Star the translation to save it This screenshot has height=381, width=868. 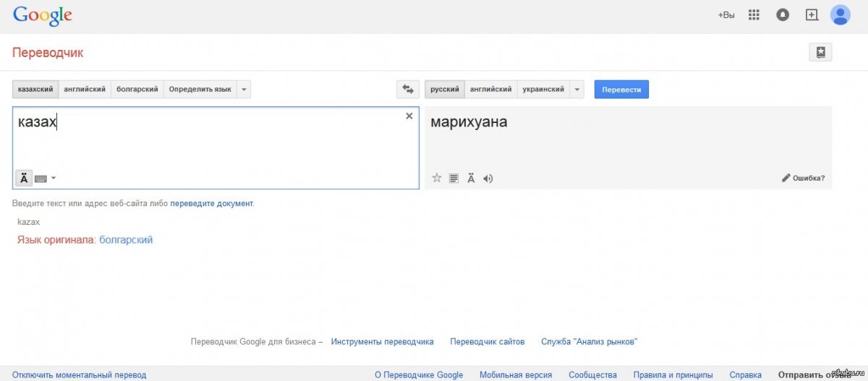[x=437, y=178]
